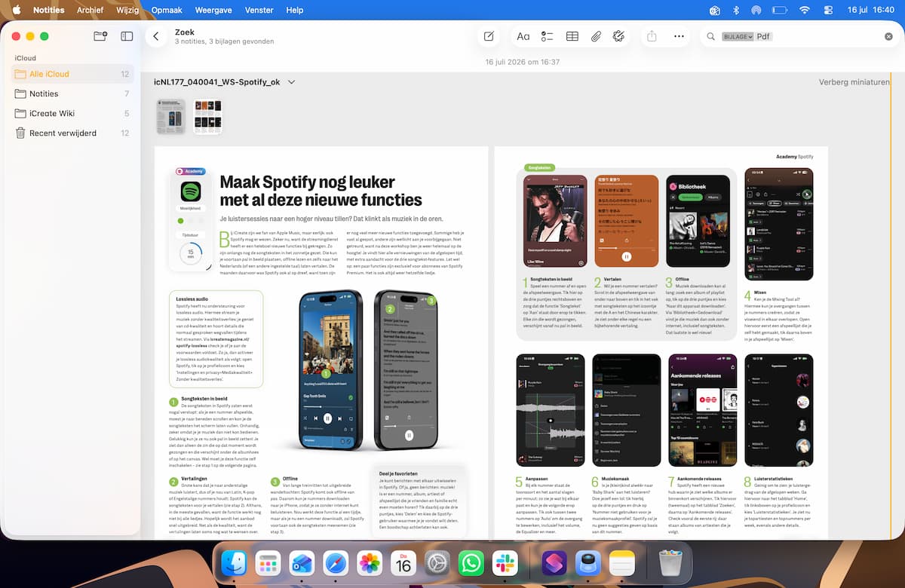Open Outlook from the Dock
Image resolution: width=905 pixels, height=588 pixels.
pyautogui.click(x=302, y=563)
